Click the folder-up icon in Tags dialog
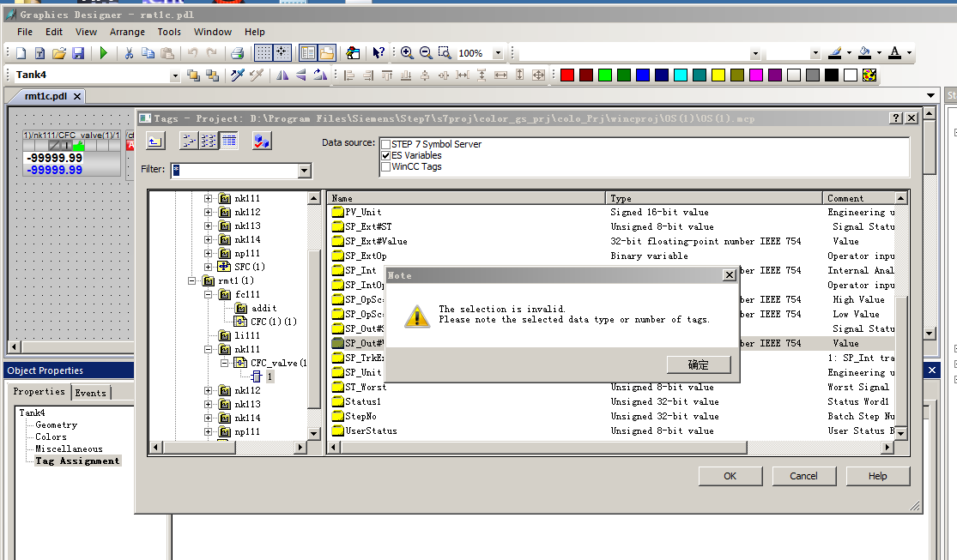 pos(155,142)
